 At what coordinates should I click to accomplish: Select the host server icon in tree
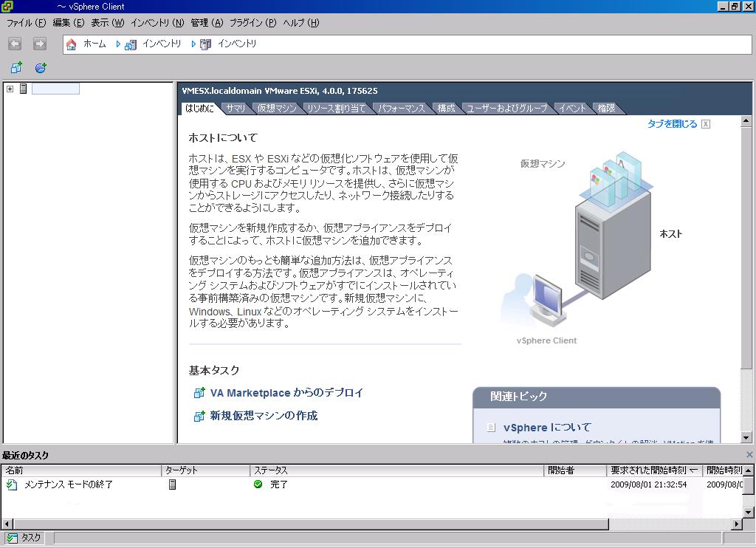coord(23,89)
